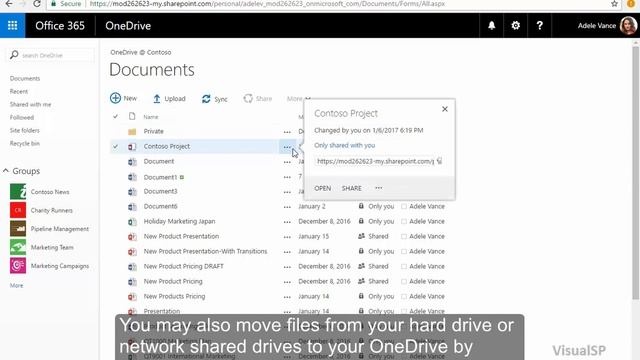The image size is (640, 360).
Task: Open Followed in sidebar
Action: tap(22, 118)
